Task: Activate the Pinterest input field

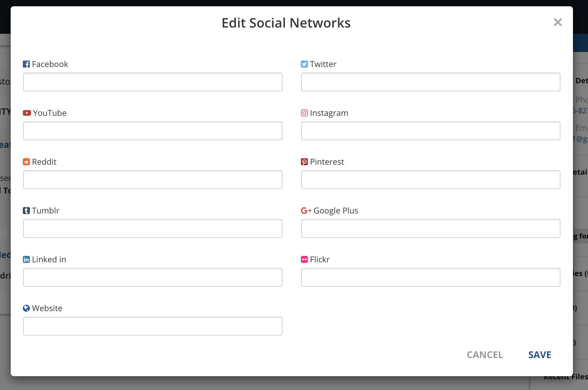Action: coord(431,180)
